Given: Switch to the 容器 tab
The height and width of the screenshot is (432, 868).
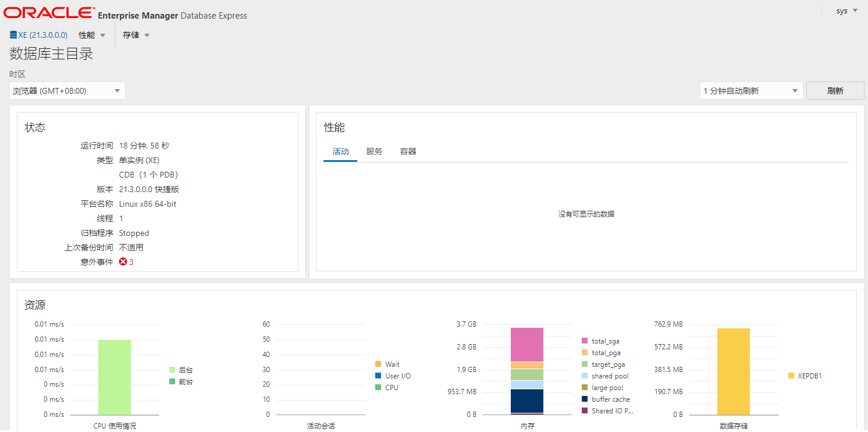Looking at the screenshot, I should pos(408,151).
